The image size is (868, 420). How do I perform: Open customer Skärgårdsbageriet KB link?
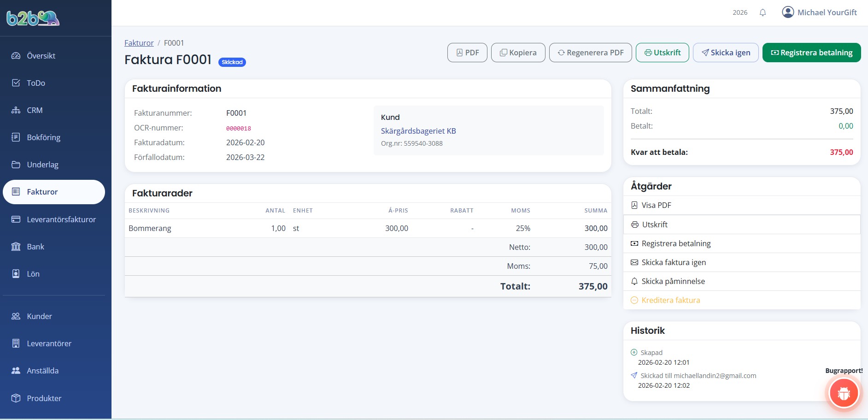418,131
